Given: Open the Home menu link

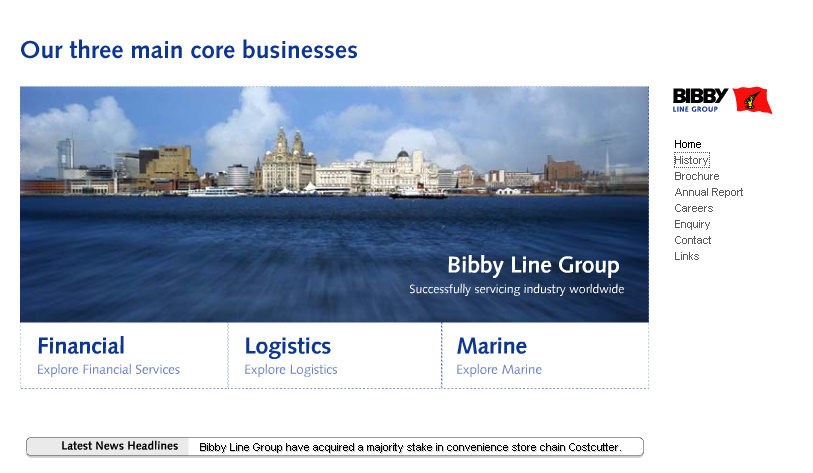Looking at the screenshot, I should (x=688, y=144).
